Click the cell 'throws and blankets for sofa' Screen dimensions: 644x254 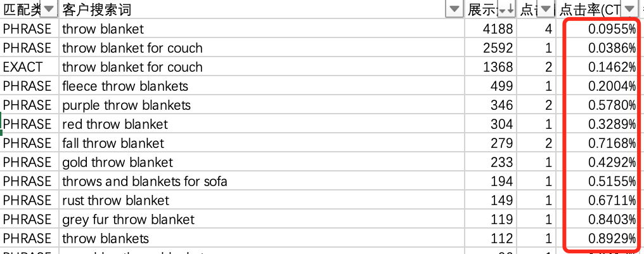(145, 182)
